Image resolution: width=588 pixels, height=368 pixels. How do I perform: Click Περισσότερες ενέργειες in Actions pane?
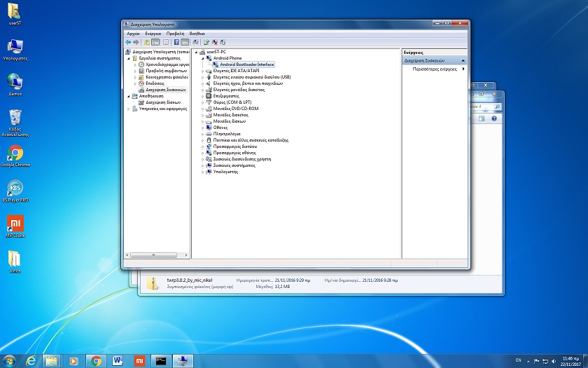(x=434, y=69)
